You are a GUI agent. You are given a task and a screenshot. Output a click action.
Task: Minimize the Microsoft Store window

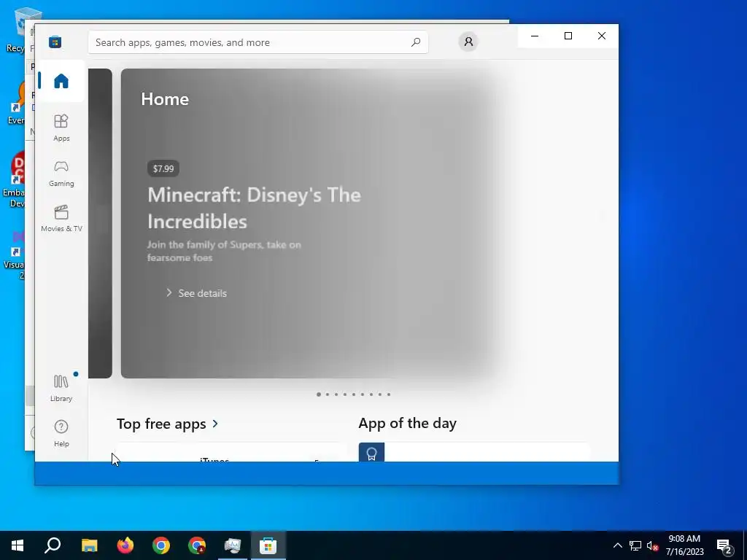[x=535, y=36]
